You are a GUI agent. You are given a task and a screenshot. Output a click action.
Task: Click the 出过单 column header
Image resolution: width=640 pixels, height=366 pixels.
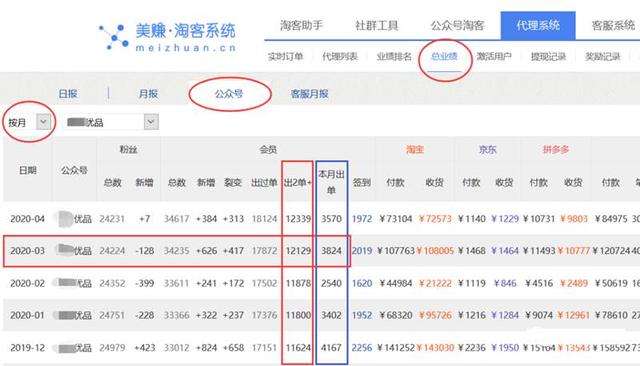264,182
